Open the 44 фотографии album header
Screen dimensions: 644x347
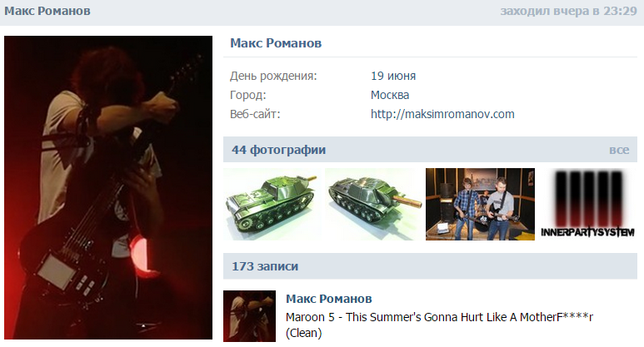278,150
